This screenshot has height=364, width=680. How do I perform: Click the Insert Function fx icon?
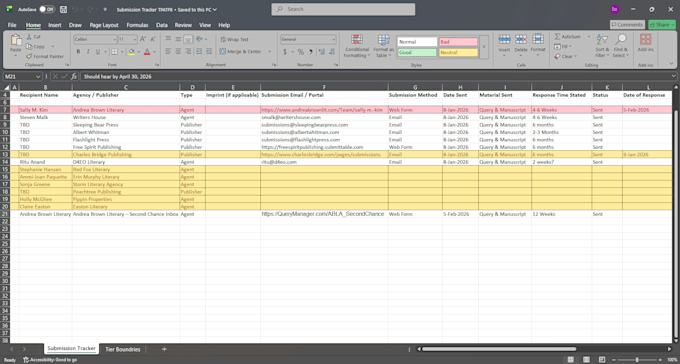click(x=74, y=76)
